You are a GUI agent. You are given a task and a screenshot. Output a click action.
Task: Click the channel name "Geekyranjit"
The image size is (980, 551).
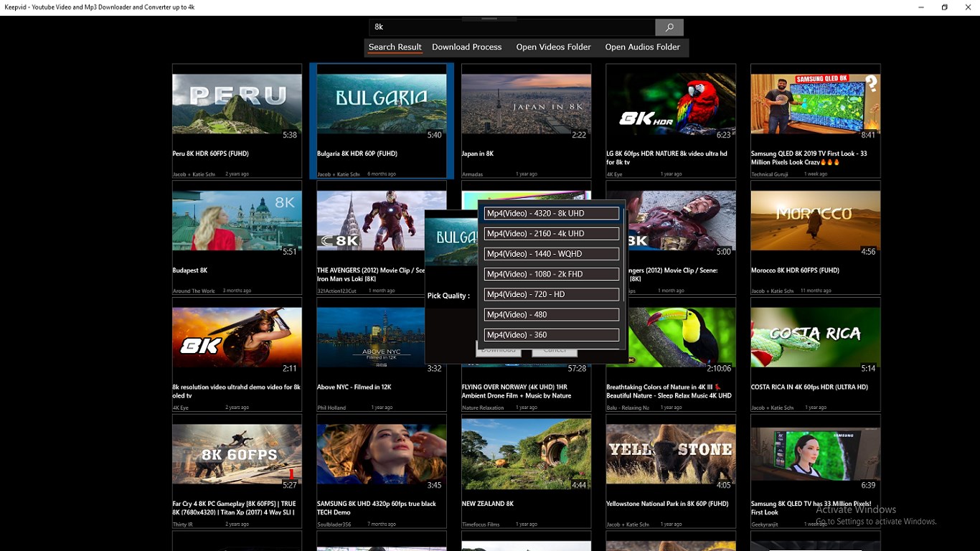click(x=765, y=524)
